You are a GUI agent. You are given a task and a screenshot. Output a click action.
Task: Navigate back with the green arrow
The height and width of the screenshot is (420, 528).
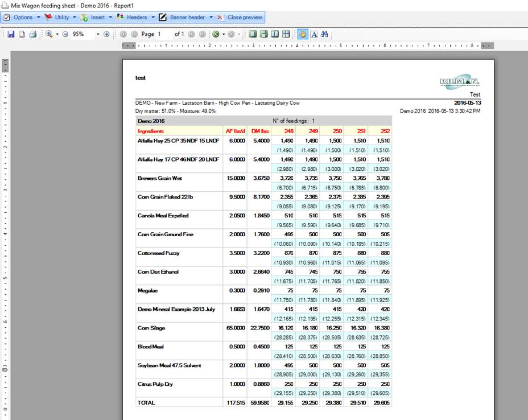pyautogui.click(x=216, y=34)
